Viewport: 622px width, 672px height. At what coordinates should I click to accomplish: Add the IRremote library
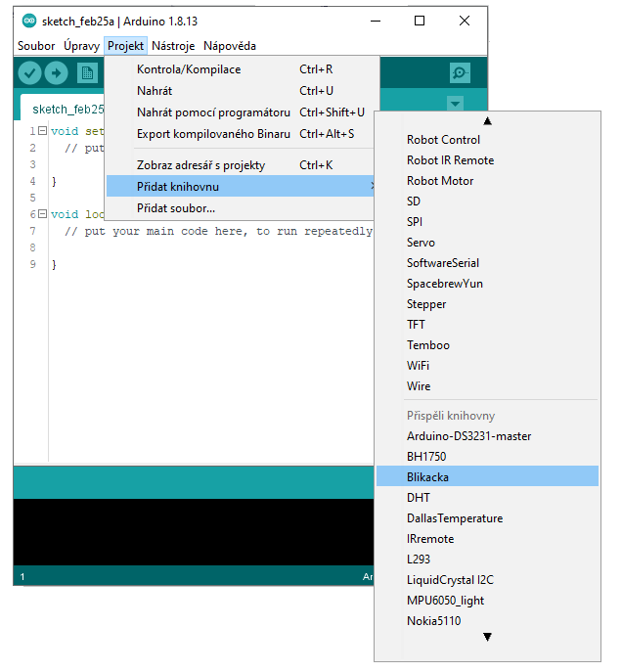pyautogui.click(x=487, y=539)
